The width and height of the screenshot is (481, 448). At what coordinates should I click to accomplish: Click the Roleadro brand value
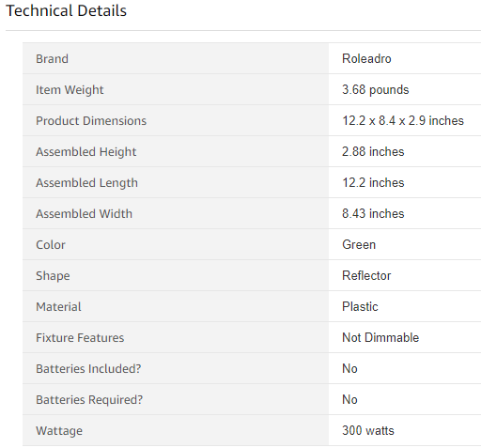[366, 58]
